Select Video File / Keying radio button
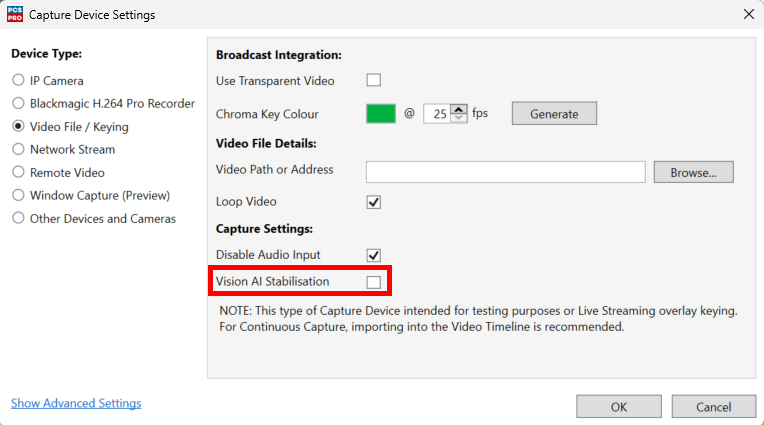764x425 pixels. pyautogui.click(x=18, y=126)
